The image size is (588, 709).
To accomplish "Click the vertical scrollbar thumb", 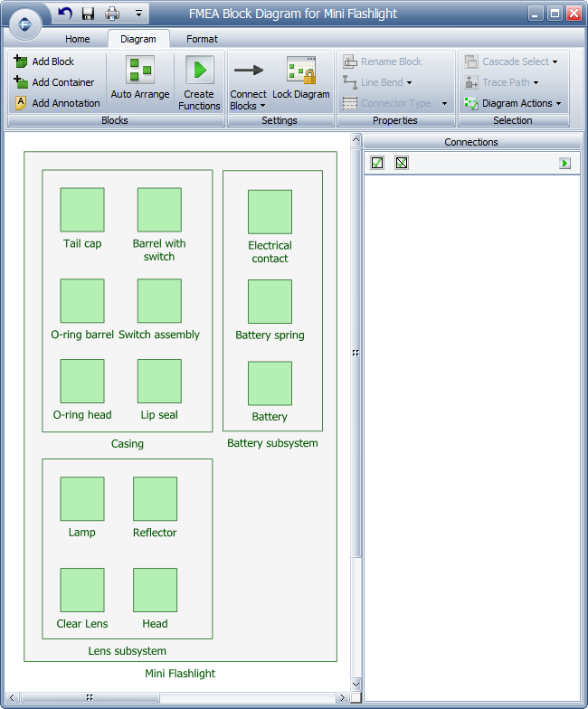I will [x=356, y=353].
